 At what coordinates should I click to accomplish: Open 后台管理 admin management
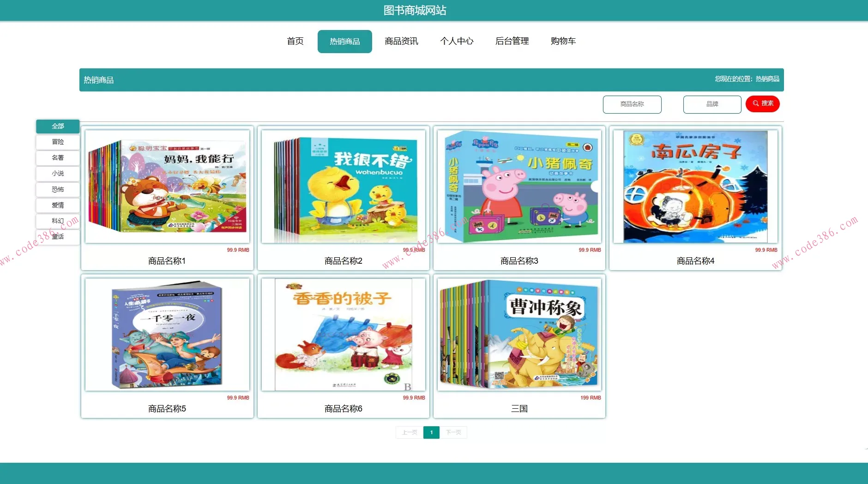tap(512, 41)
